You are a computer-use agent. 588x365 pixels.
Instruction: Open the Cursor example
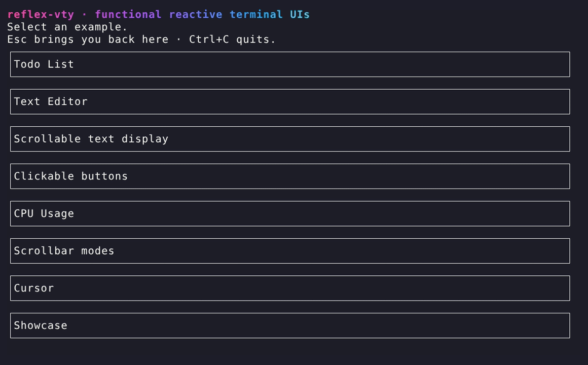click(x=290, y=288)
